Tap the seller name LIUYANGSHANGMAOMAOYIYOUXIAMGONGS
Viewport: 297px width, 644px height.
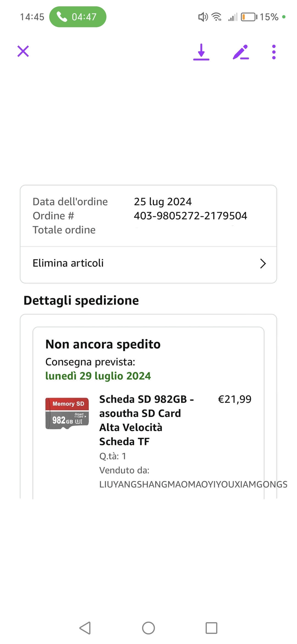tap(193, 484)
